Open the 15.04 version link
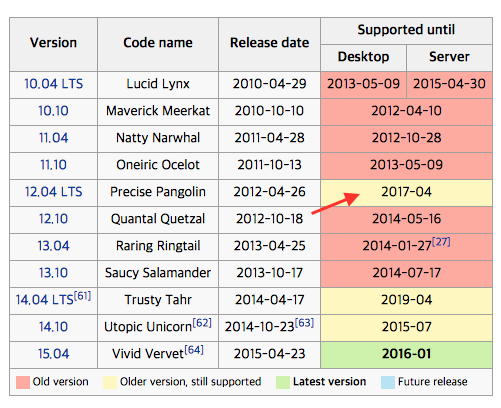Image resolution: width=501 pixels, height=408 pixels. pos(53,354)
